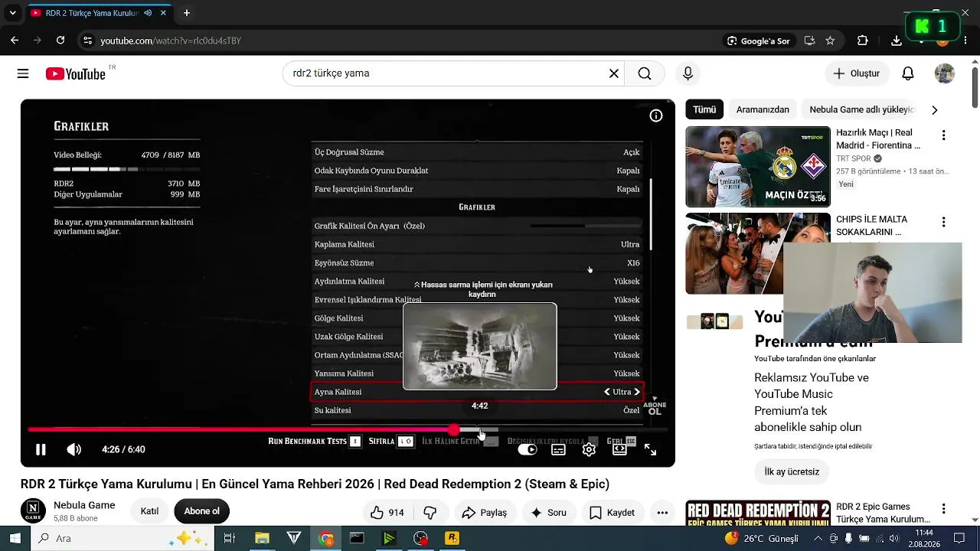Open options for the Real Madrid video

943,135
